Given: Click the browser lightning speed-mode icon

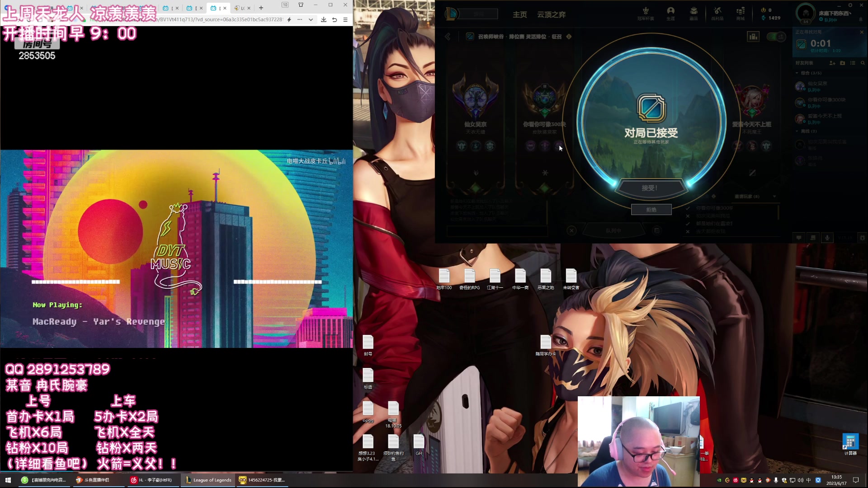Looking at the screenshot, I should [x=289, y=19].
